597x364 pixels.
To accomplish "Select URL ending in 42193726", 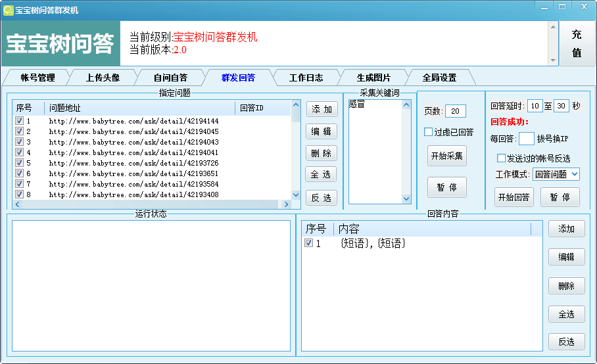I will point(133,163).
